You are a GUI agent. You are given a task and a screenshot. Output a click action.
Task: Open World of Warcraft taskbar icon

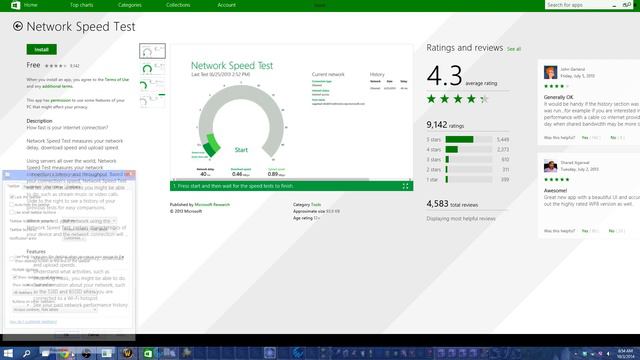point(127,353)
